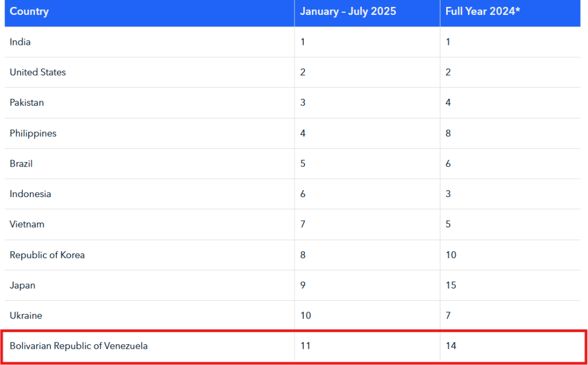Select the India country cell
The height and width of the screenshot is (365, 588).
[x=20, y=42]
